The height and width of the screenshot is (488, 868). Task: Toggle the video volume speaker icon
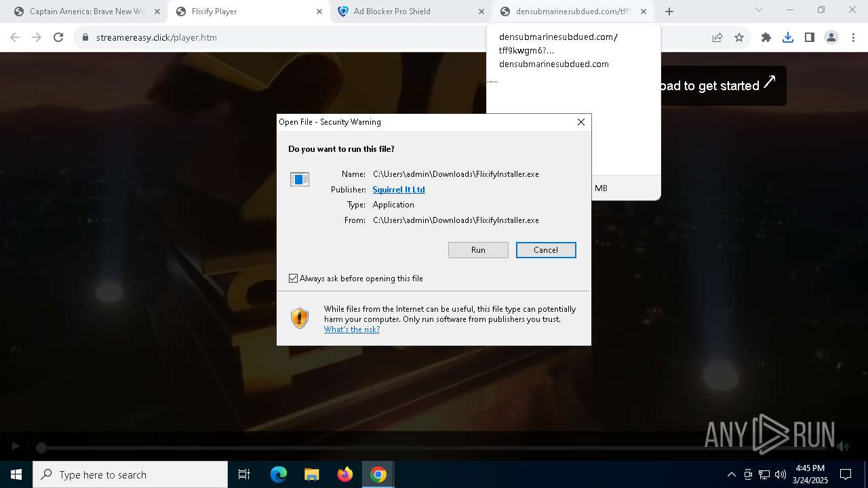[843, 446]
